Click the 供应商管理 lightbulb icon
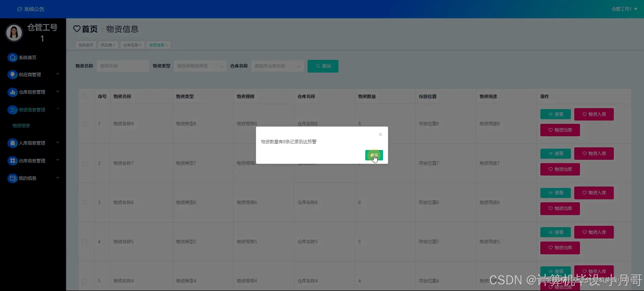This screenshot has height=291, width=644. [x=12, y=75]
